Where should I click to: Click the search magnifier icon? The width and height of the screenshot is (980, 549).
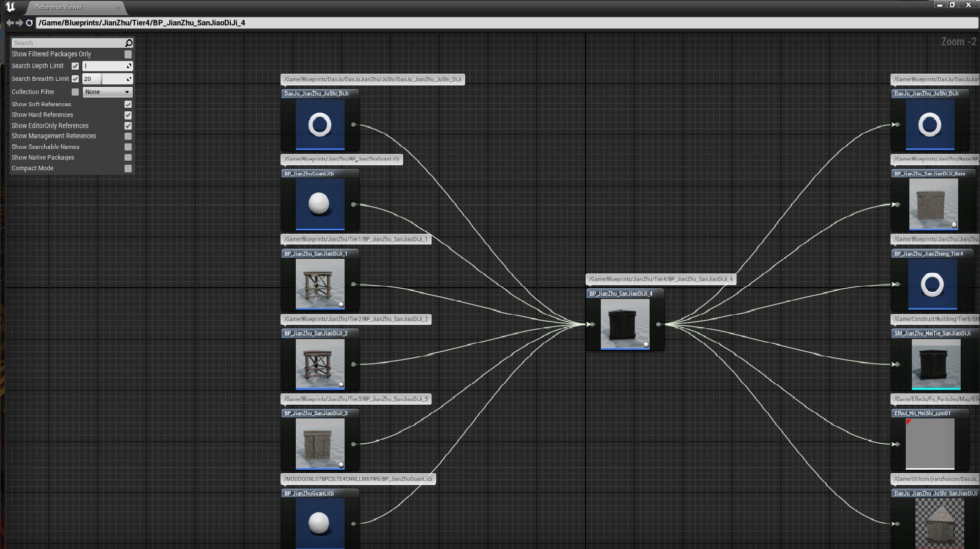129,43
